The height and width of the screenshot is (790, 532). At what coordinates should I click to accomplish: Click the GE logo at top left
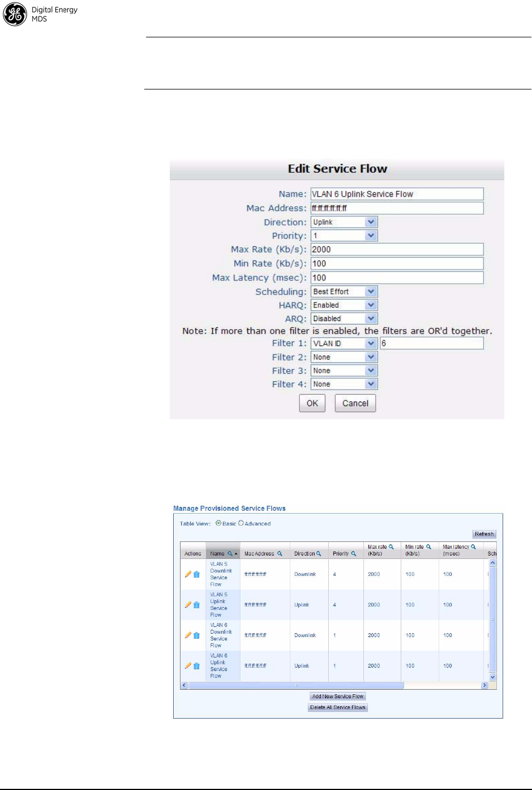point(15,14)
